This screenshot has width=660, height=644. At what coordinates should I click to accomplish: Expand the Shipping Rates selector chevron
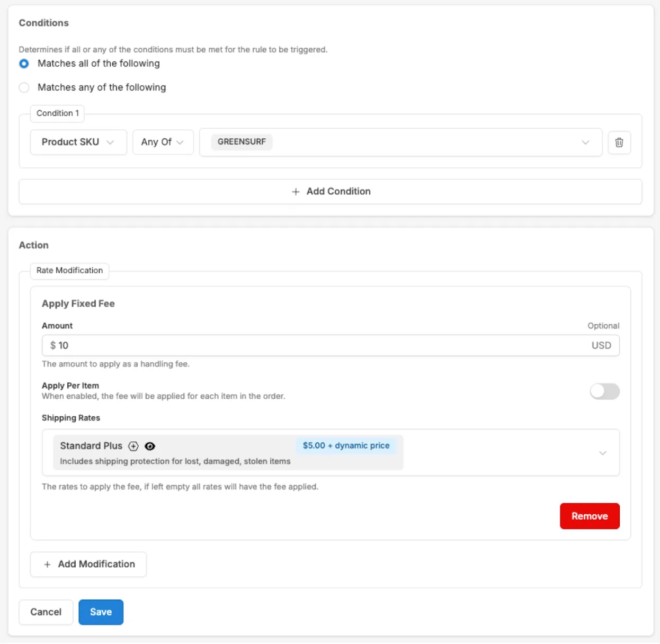602,453
